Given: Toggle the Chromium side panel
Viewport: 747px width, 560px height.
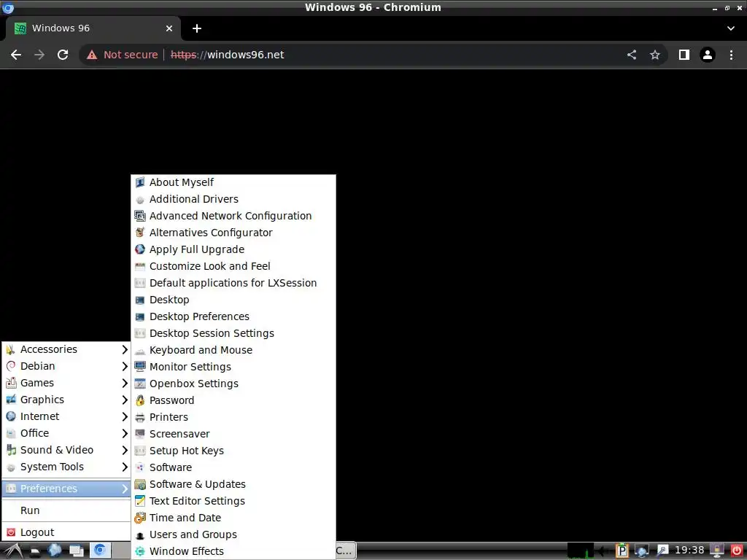Looking at the screenshot, I should point(684,55).
